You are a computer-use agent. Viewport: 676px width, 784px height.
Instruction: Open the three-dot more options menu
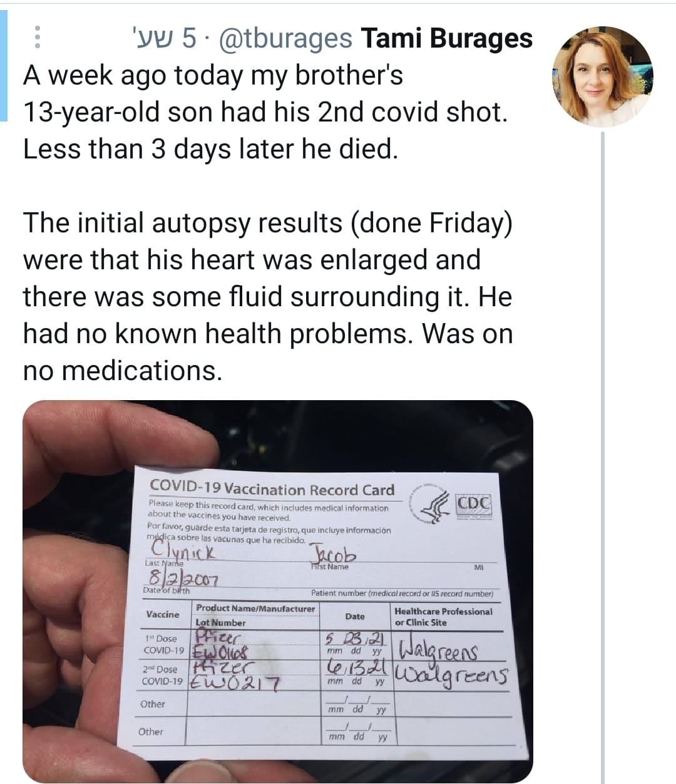point(37,38)
